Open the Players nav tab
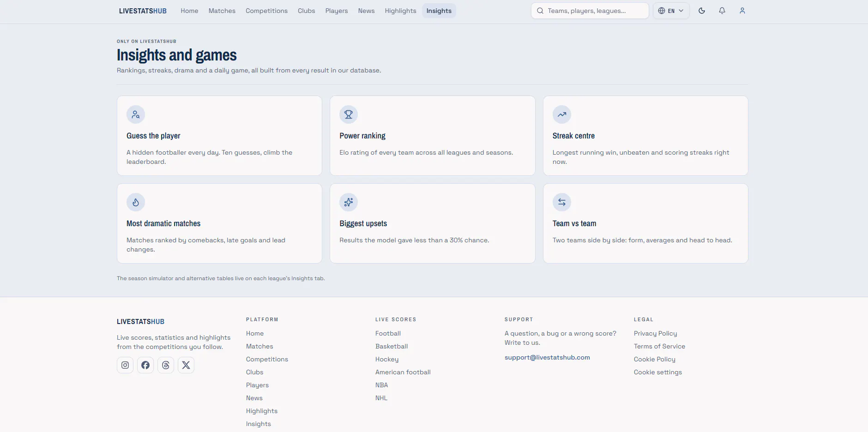 click(337, 11)
